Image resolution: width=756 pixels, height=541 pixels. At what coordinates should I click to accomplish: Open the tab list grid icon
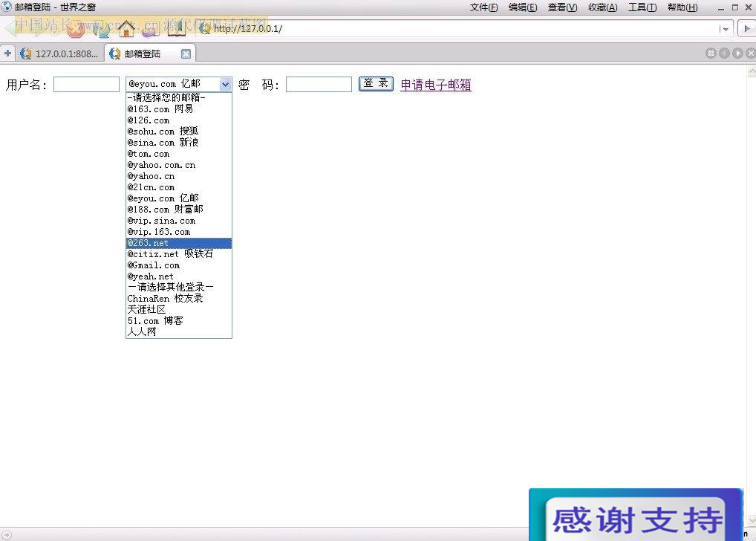coord(711,53)
